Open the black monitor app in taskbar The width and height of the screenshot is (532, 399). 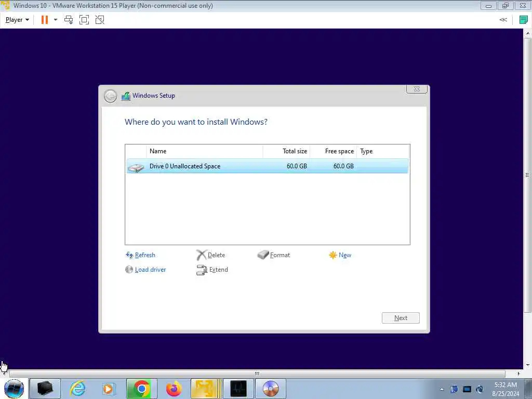pyautogui.click(x=238, y=389)
